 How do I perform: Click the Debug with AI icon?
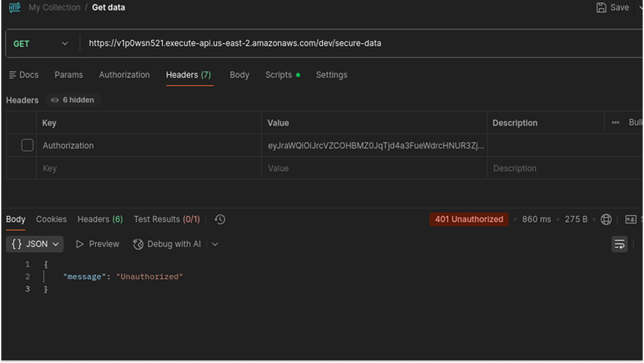(138, 244)
